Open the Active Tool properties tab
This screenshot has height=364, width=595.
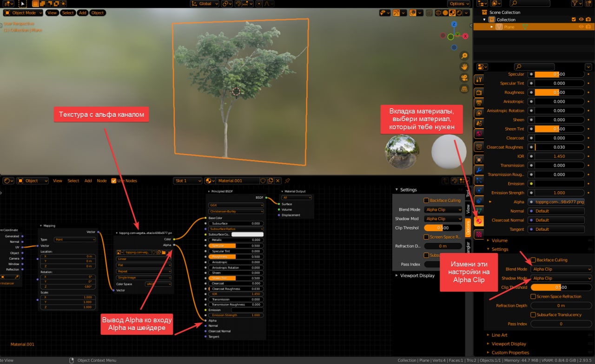tap(479, 79)
